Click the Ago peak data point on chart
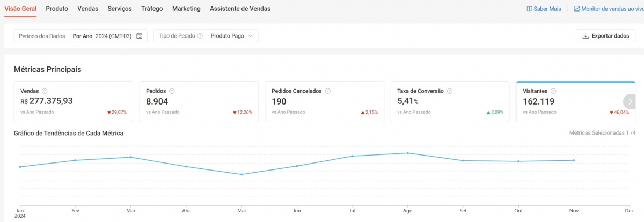This screenshot has width=644, height=222. tap(407, 153)
